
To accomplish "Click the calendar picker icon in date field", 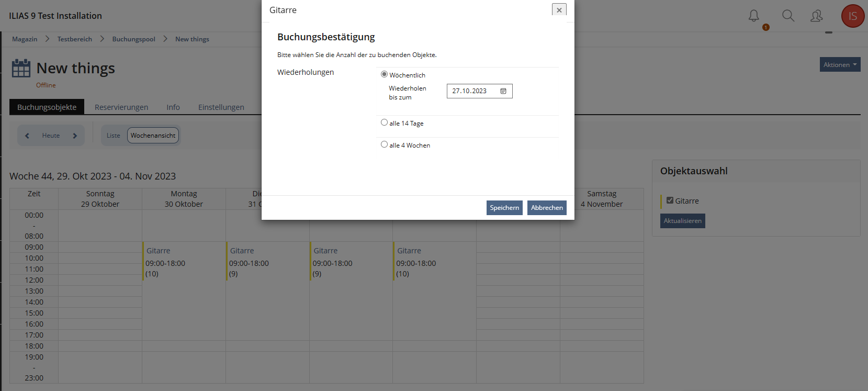I will [x=503, y=91].
